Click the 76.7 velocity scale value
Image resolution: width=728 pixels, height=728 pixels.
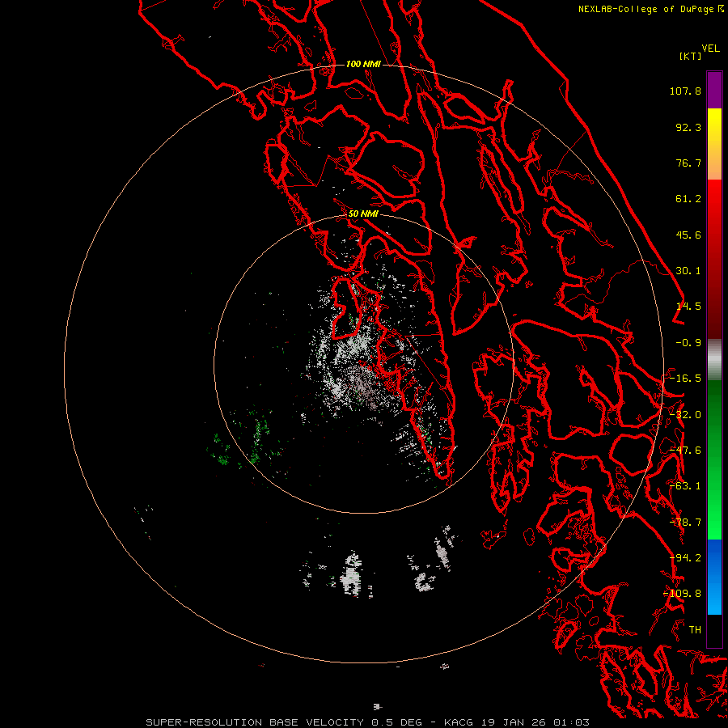pyautogui.click(x=688, y=163)
